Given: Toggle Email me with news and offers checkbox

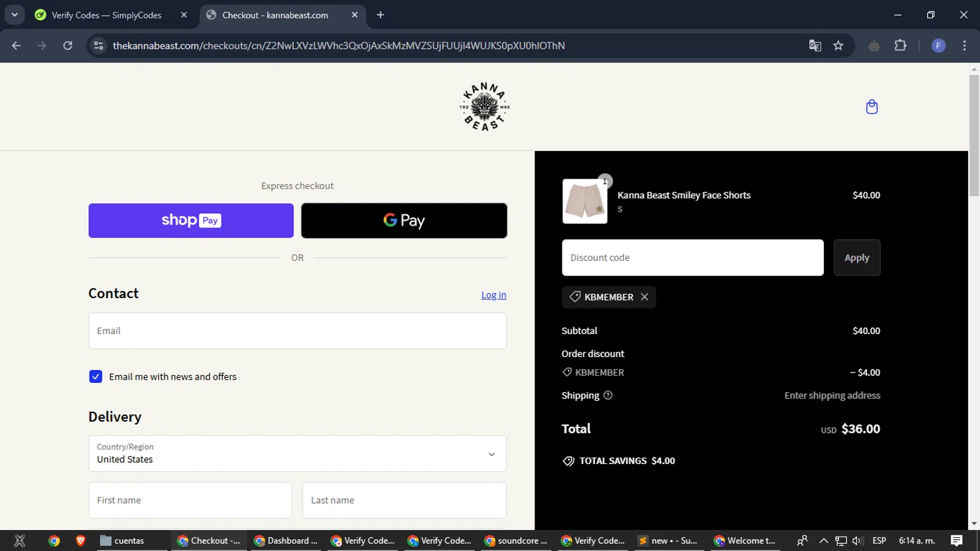Looking at the screenshot, I should pos(95,376).
